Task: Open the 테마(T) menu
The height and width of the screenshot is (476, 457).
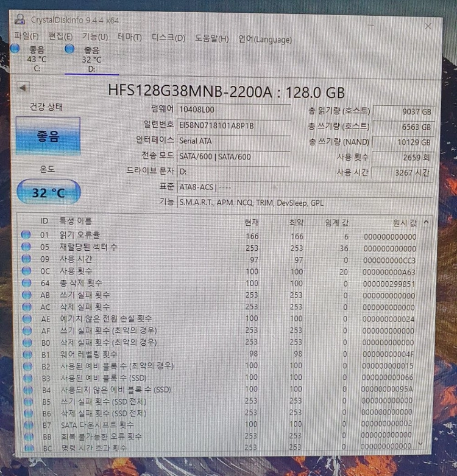Action: click(129, 37)
